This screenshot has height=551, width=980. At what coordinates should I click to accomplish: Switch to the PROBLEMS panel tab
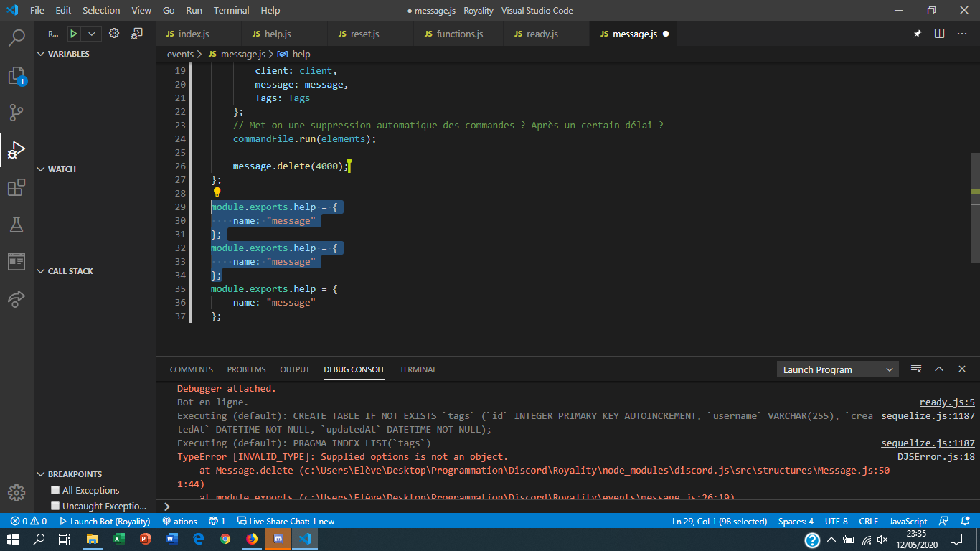tap(246, 369)
